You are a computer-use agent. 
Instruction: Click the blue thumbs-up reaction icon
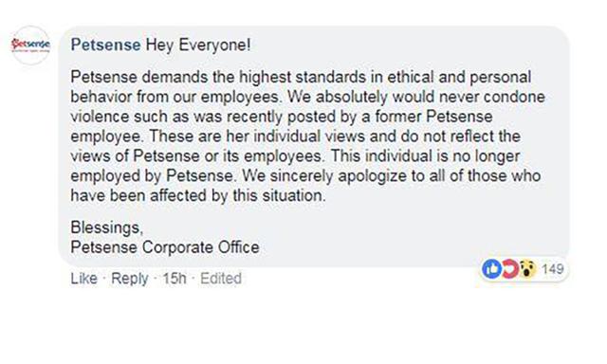[x=491, y=268]
